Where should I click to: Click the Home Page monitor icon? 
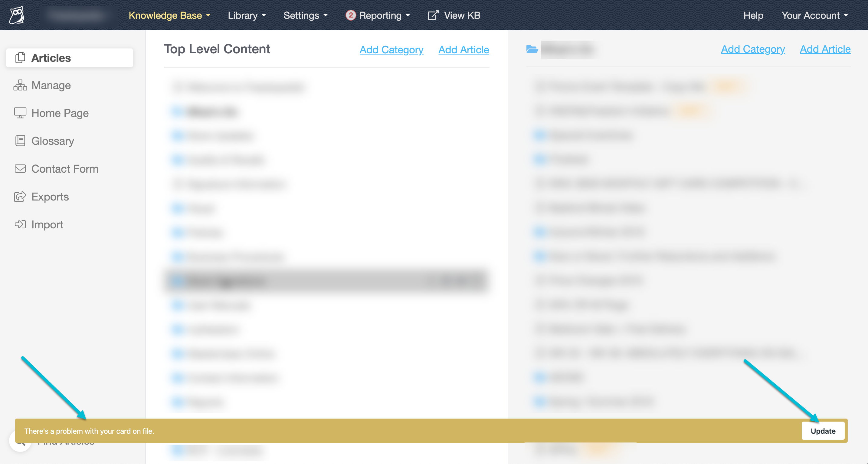20,113
